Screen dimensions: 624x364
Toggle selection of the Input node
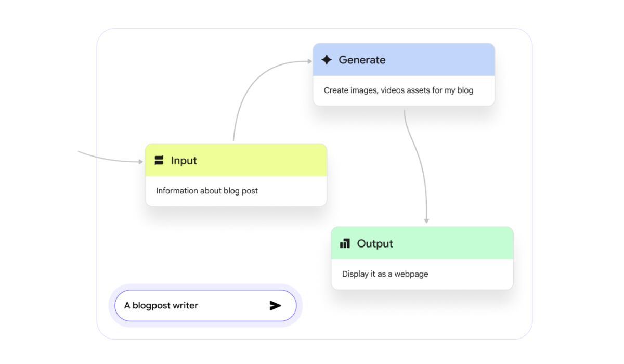[236, 161]
